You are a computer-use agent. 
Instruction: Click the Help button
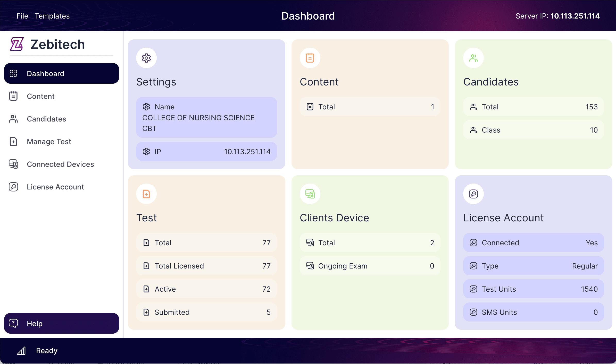coord(62,323)
